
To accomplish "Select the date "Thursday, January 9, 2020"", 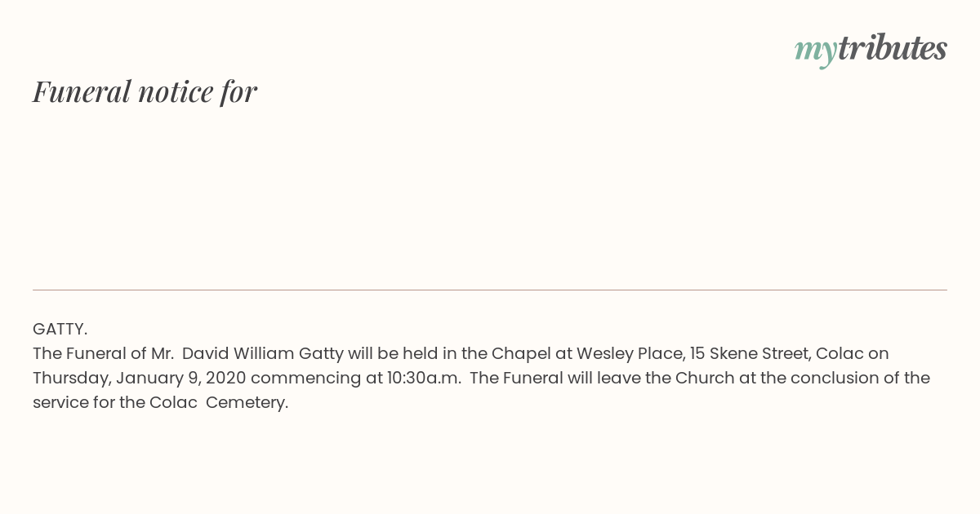I will 140,379.
